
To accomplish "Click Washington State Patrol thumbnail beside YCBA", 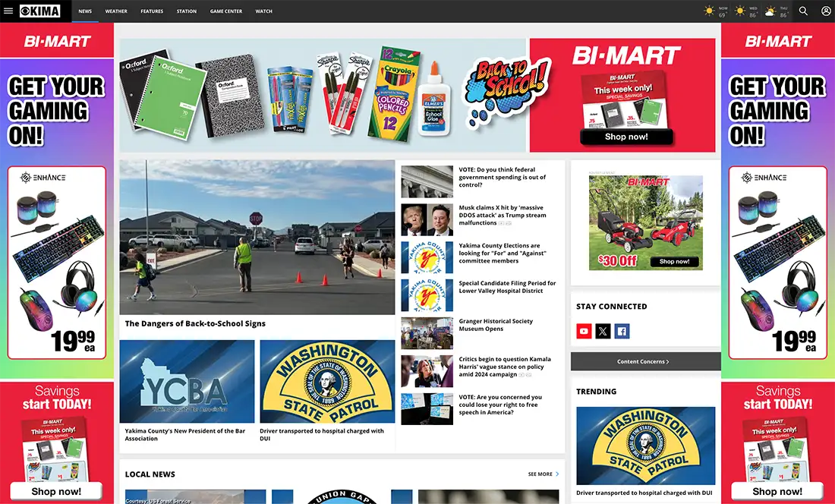I will (327, 382).
